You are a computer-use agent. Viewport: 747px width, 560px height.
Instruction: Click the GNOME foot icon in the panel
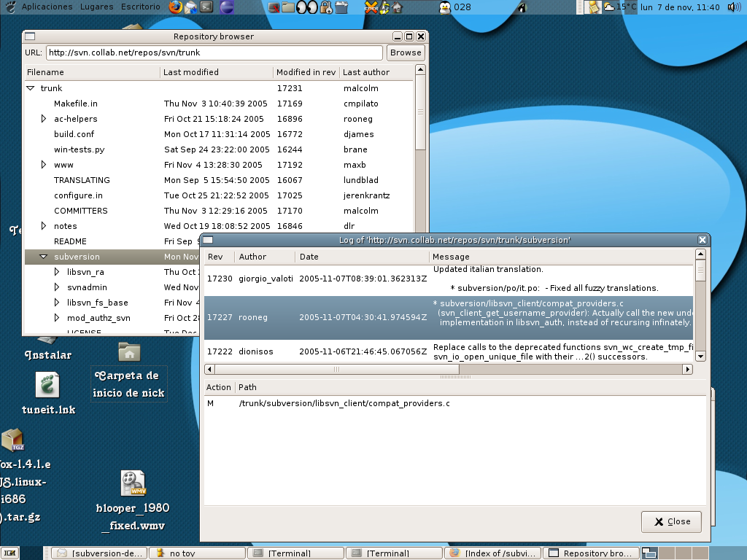coord(12,7)
